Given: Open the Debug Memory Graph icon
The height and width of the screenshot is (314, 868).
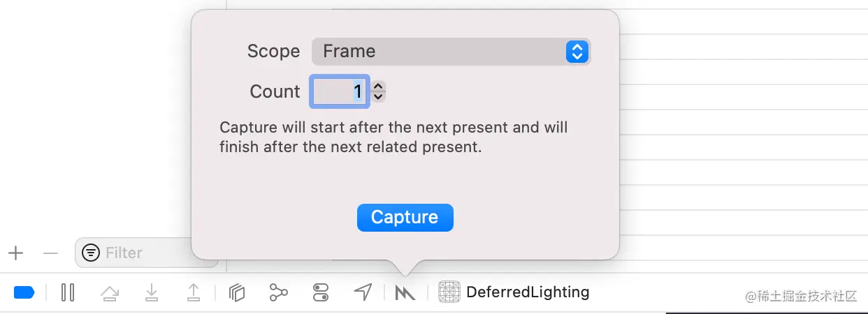Looking at the screenshot, I should (279, 292).
